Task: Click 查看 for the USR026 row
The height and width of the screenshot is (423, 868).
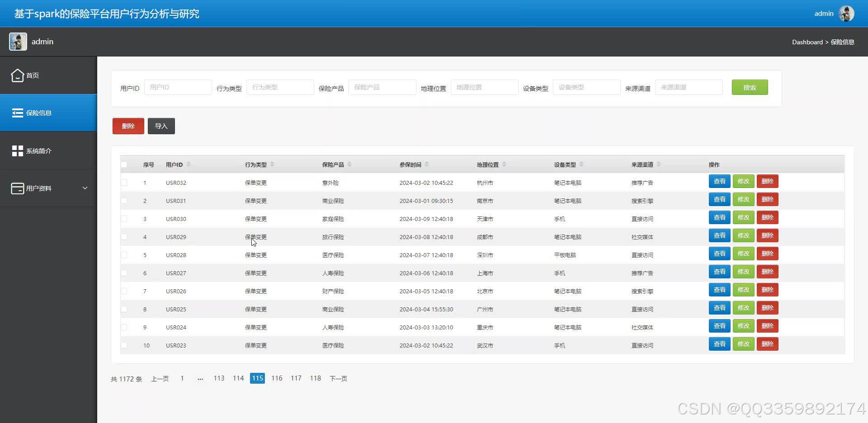Action: coord(719,290)
